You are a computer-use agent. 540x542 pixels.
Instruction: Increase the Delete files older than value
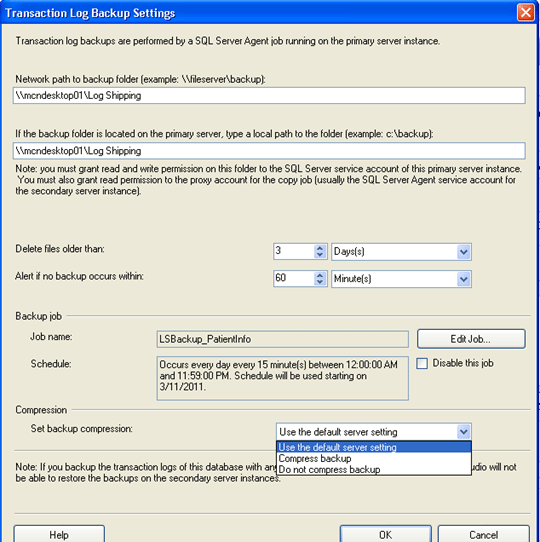click(x=320, y=248)
